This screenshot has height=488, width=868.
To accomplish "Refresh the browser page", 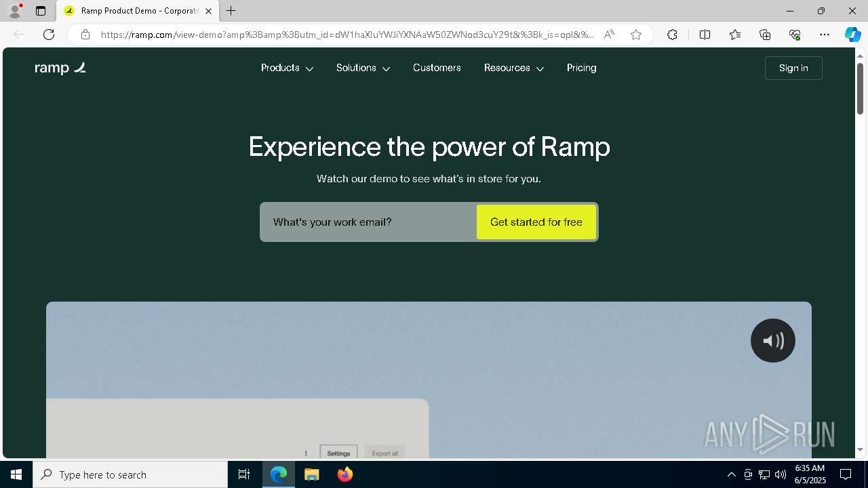I will (x=49, y=35).
